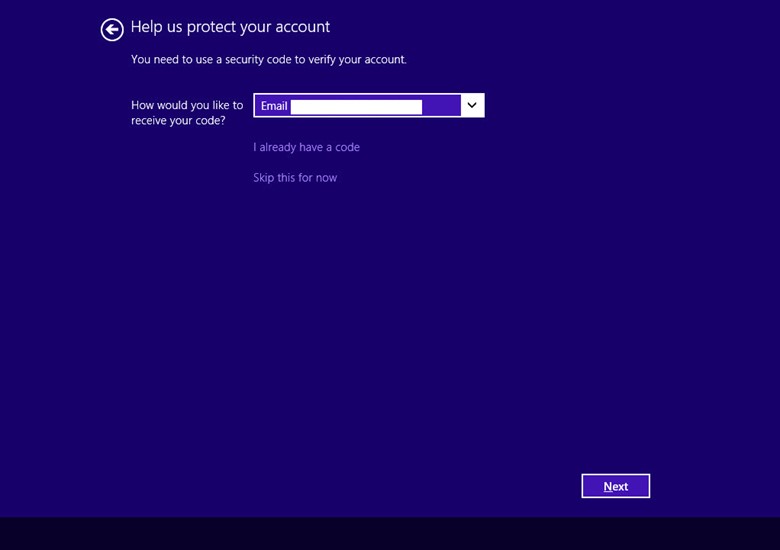This screenshot has width=780, height=550.
Task: Click the security code verification description text
Action: 268,60
